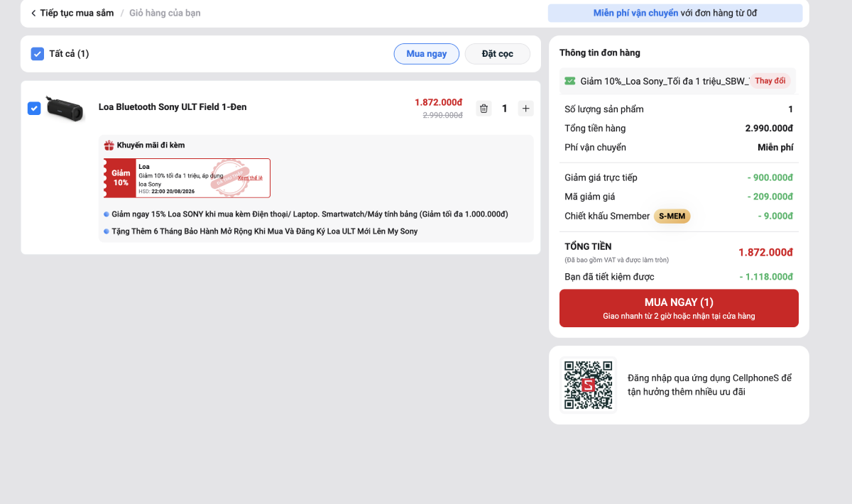
Task: Open the Sony speaker product thumbnail
Action: pos(65,108)
